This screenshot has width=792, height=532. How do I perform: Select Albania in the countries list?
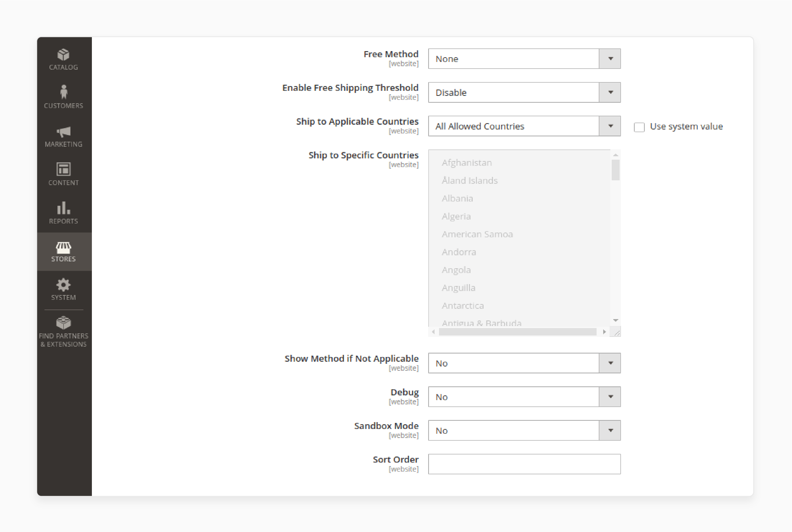[457, 199]
